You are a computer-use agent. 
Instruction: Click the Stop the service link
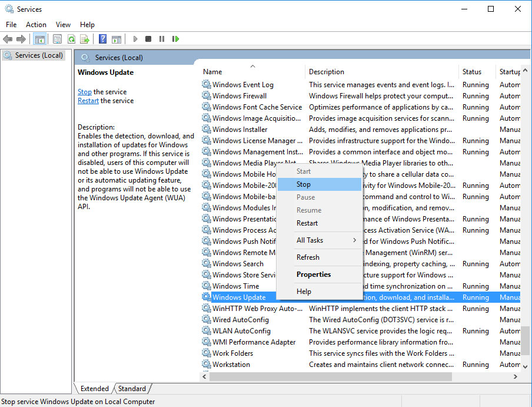click(x=85, y=92)
